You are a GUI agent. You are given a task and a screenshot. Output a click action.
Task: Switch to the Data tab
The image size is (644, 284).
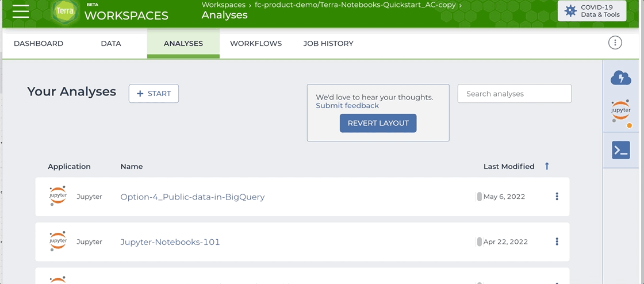[x=111, y=44]
